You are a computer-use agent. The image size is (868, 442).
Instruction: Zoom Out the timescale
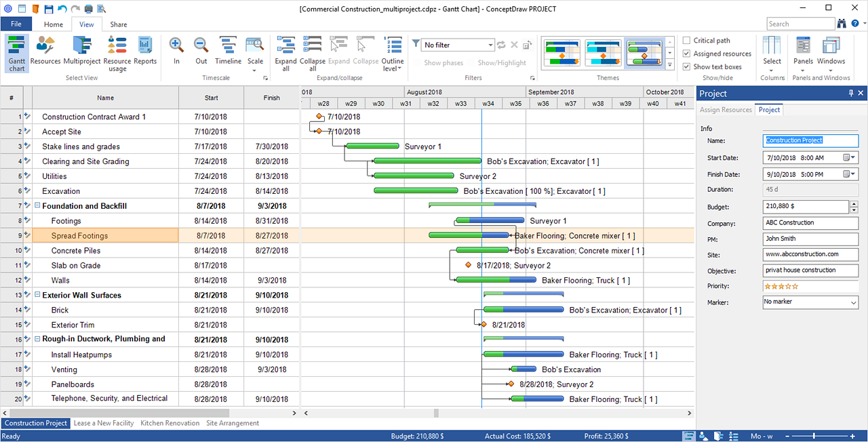tap(201, 52)
